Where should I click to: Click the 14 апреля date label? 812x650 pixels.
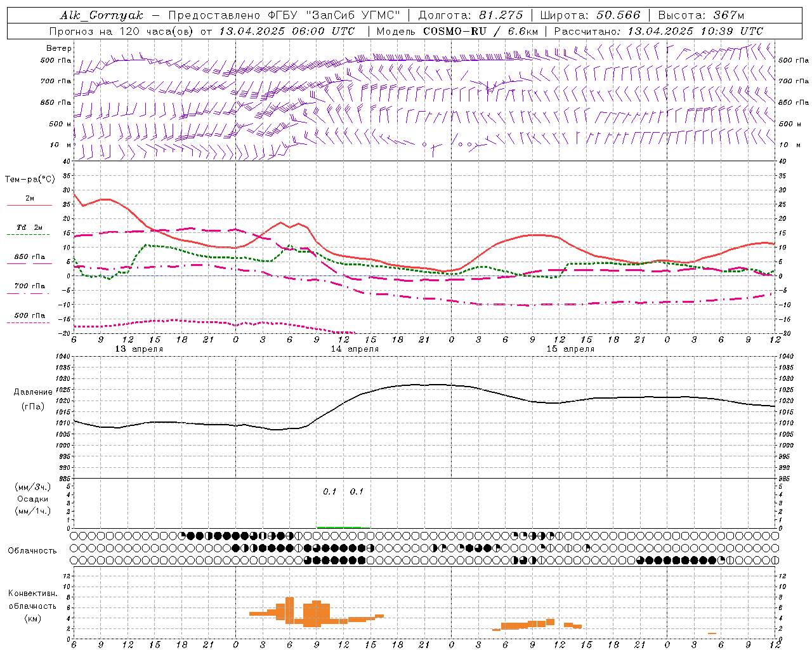coord(355,349)
